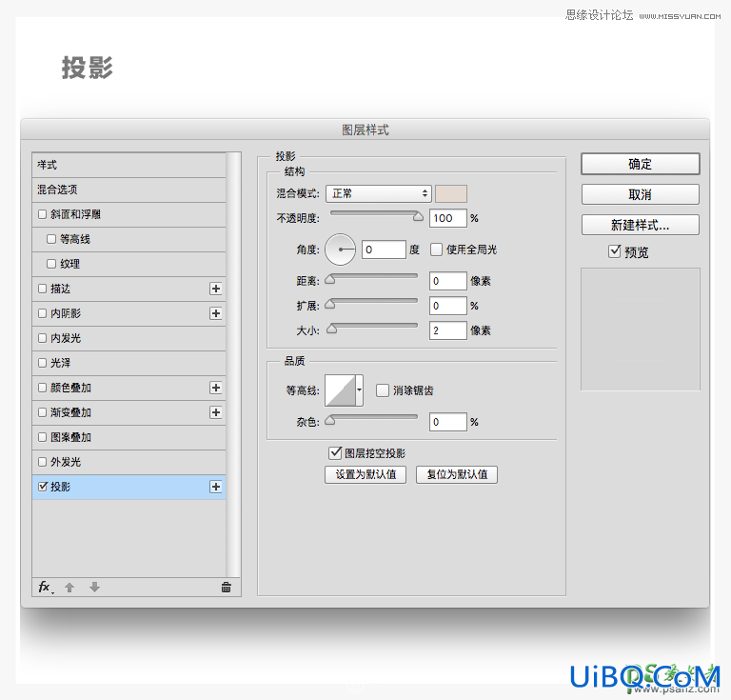
Task: Click the angle dial control
Action: tap(341, 250)
